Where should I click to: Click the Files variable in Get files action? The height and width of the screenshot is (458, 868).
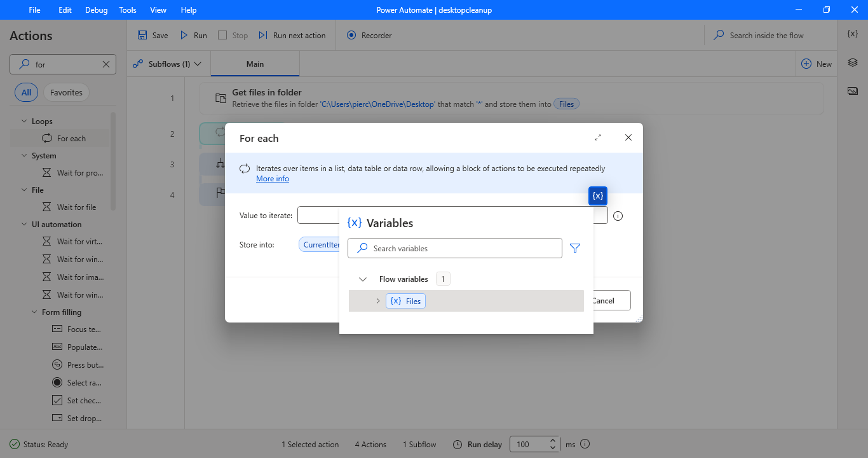(567, 104)
